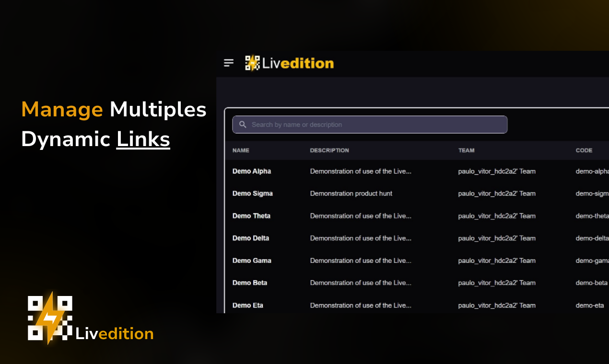Open the hamburger navigation menu
The width and height of the screenshot is (609, 364).
click(229, 63)
